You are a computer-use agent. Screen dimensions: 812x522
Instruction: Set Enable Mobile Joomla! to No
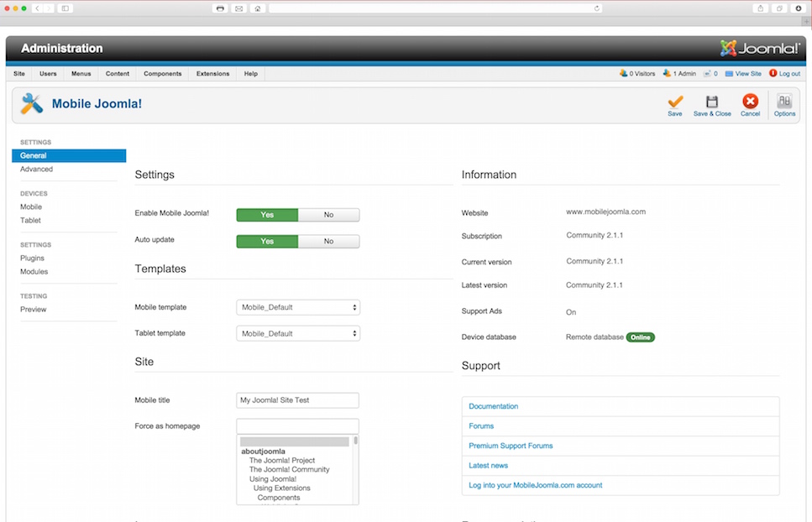click(328, 215)
